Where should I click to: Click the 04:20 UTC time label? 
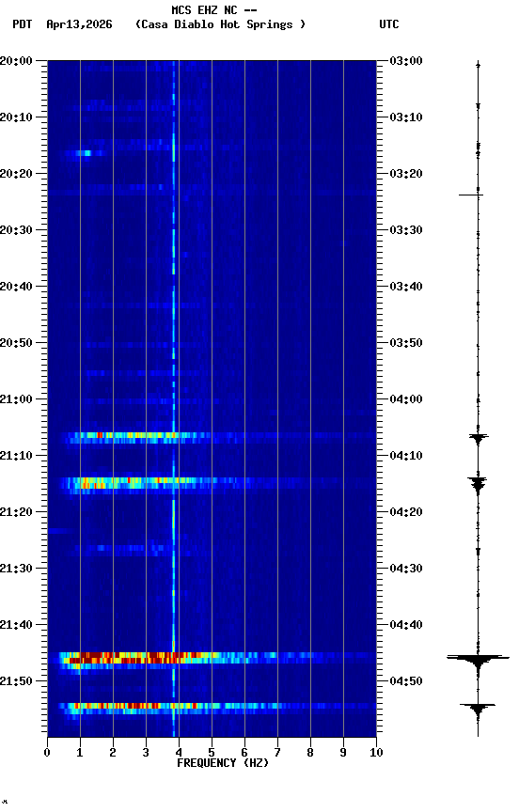tap(406, 513)
